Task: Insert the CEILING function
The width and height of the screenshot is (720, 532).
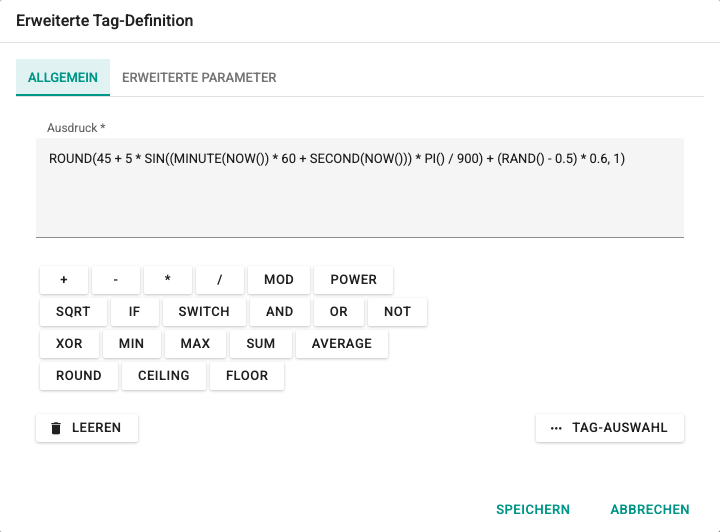Action: (x=163, y=376)
